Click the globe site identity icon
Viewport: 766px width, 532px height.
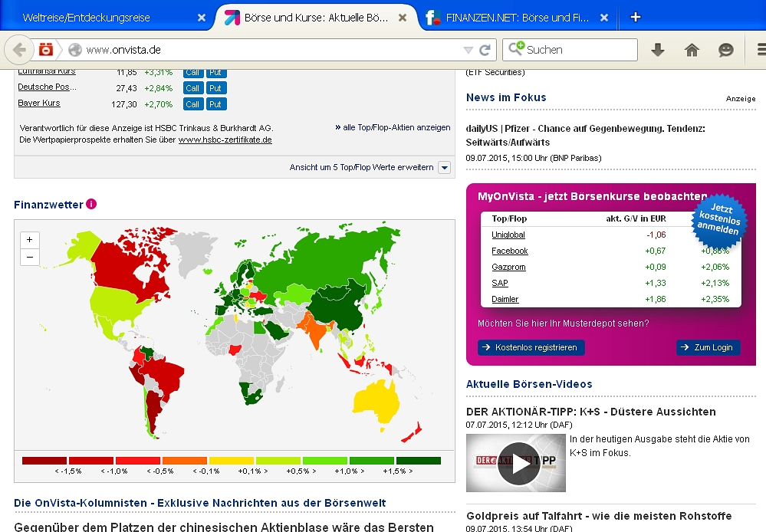pyautogui.click(x=74, y=50)
